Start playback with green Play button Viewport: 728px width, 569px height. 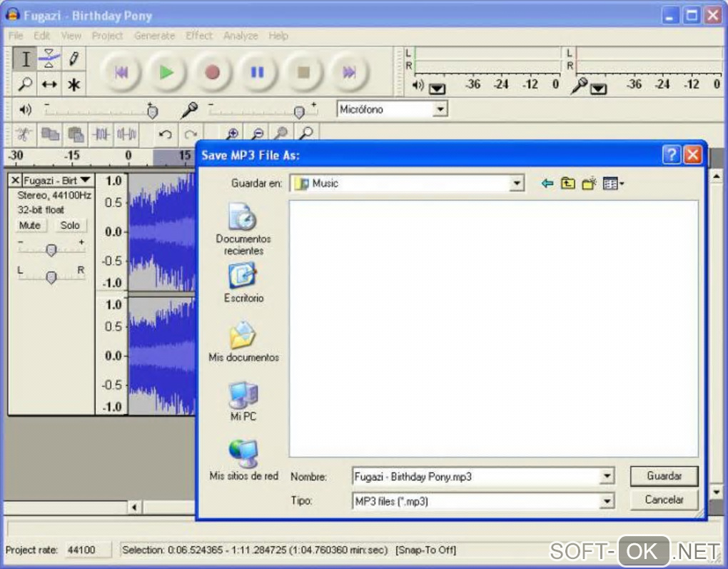click(166, 72)
